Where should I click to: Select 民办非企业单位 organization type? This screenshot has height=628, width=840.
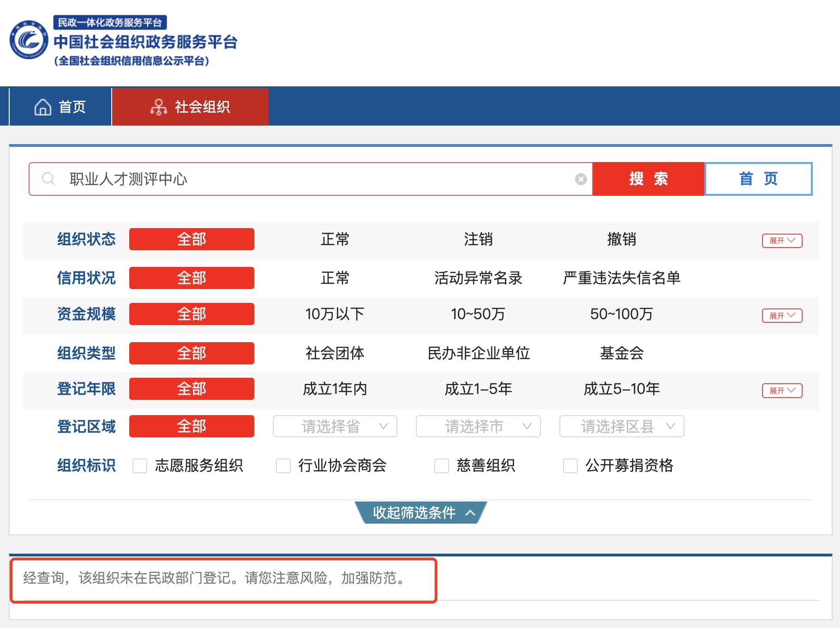point(478,353)
